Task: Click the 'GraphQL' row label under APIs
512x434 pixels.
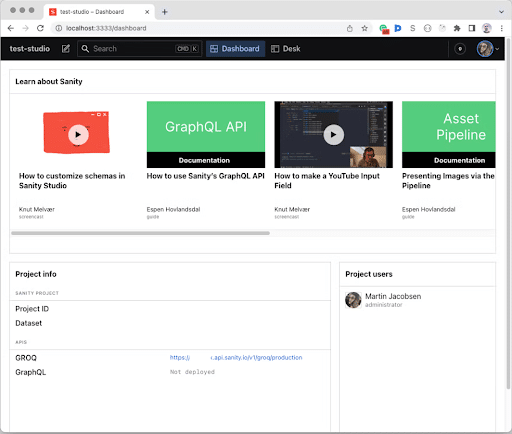Action: (31, 372)
